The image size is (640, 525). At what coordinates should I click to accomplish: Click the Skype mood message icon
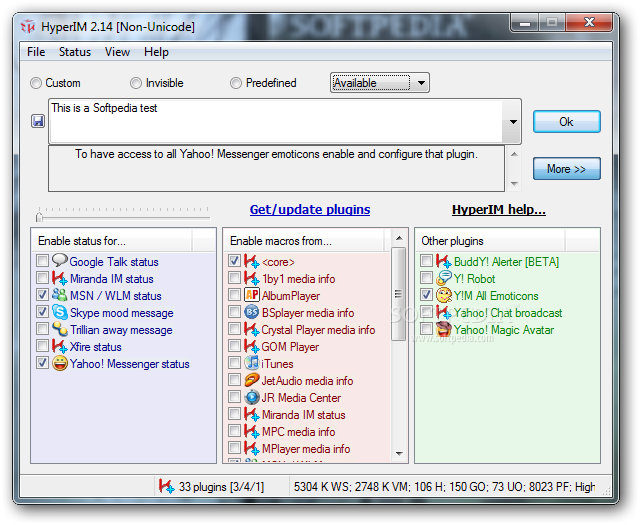click(x=59, y=312)
